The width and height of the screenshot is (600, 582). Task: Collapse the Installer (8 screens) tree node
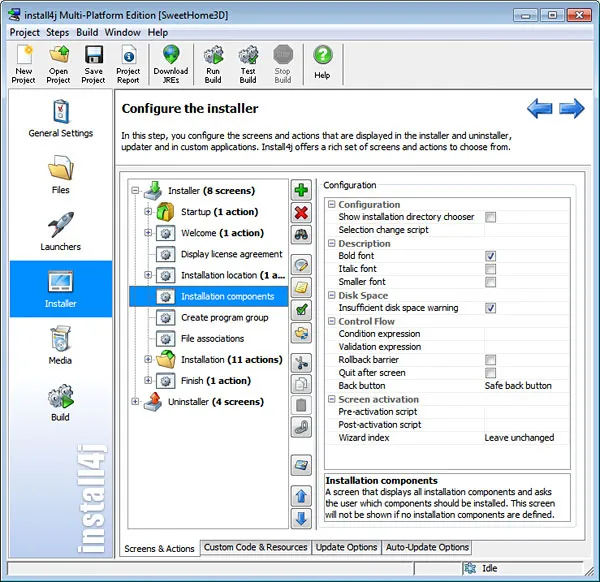[135, 190]
